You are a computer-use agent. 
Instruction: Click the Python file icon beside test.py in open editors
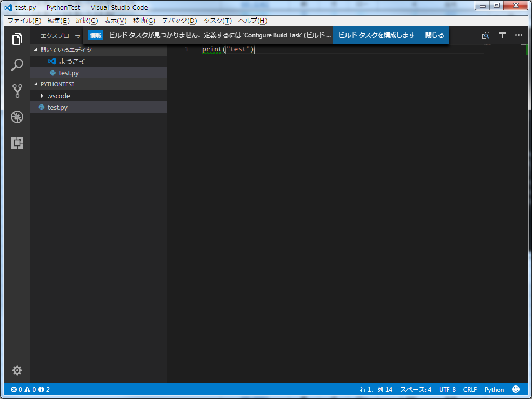(x=52, y=73)
